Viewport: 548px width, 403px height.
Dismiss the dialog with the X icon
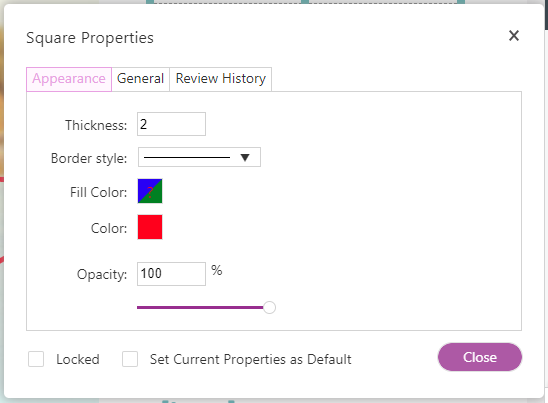tap(513, 35)
